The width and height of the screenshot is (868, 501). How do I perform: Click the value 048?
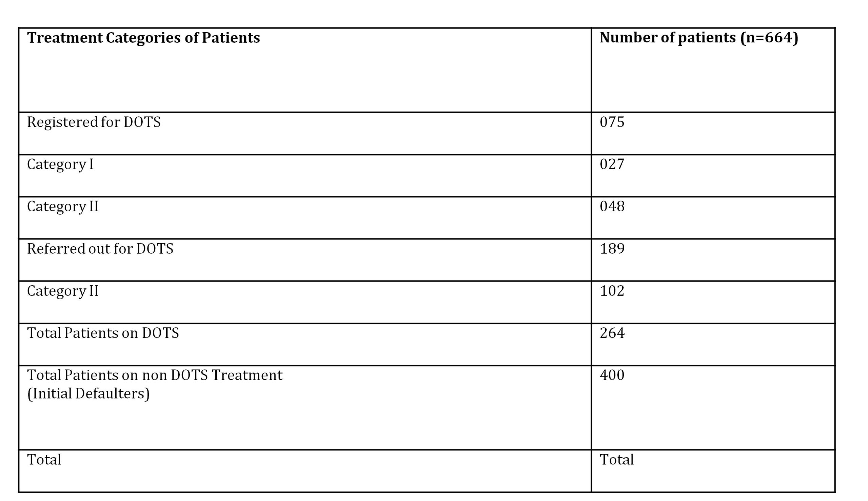[612, 207]
